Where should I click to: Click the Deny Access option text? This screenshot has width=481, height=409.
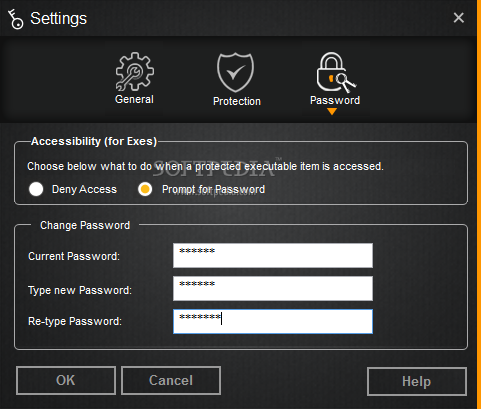84,189
